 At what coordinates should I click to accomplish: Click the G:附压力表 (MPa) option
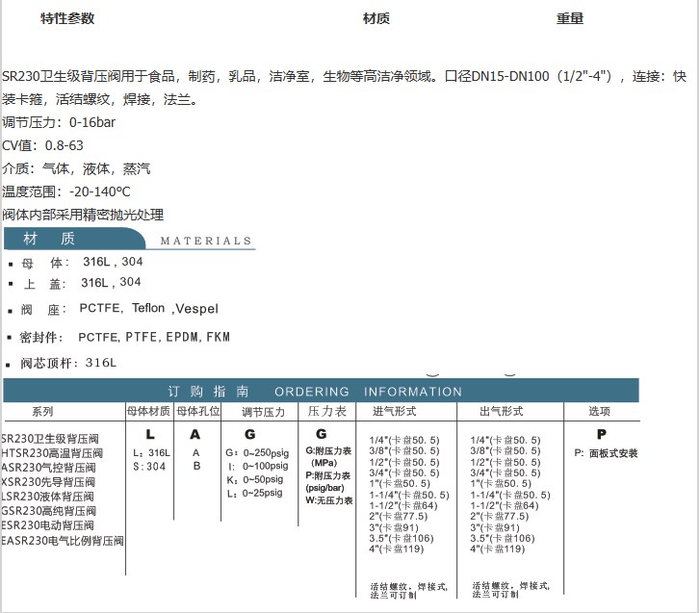pyautogui.click(x=328, y=457)
